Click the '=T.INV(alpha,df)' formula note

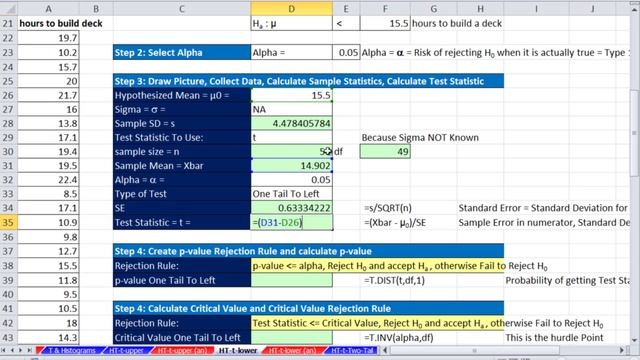398,338
